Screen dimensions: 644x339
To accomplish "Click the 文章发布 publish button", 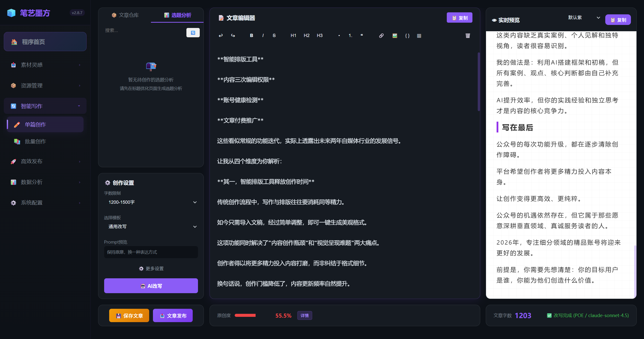I will coord(173,315).
